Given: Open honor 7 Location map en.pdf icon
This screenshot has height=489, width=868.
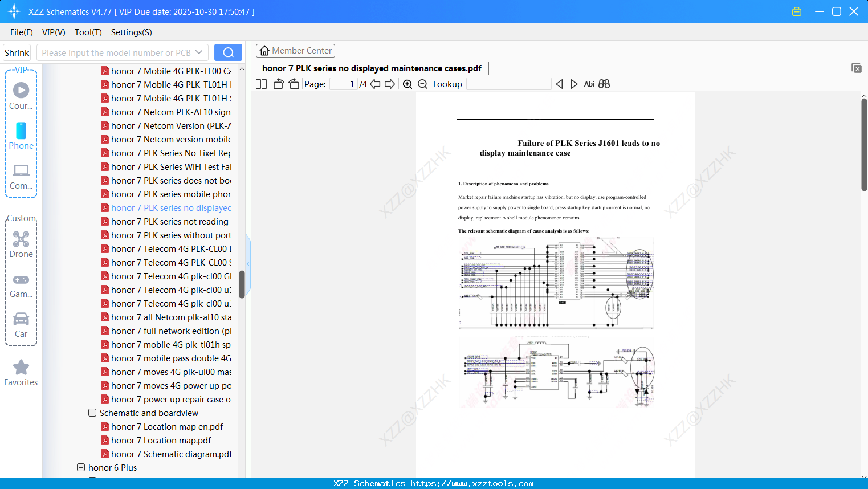Looking at the screenshot, I should (105, 427).
